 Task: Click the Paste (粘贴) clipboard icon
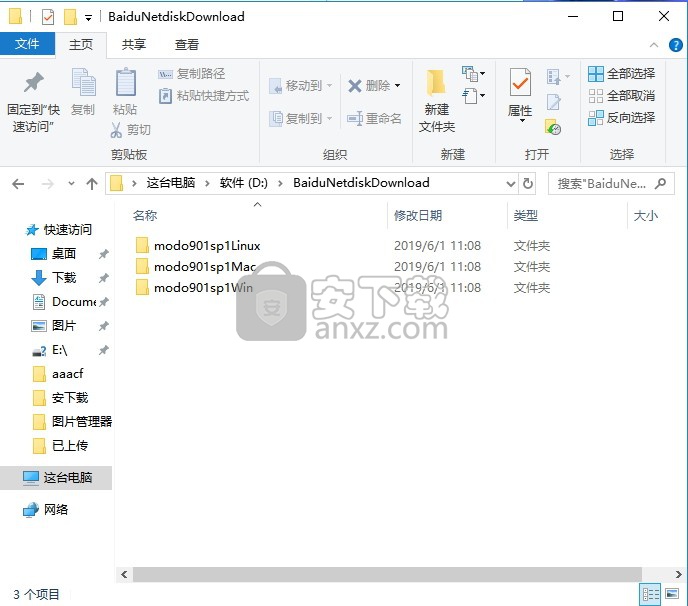pos(125,82)
